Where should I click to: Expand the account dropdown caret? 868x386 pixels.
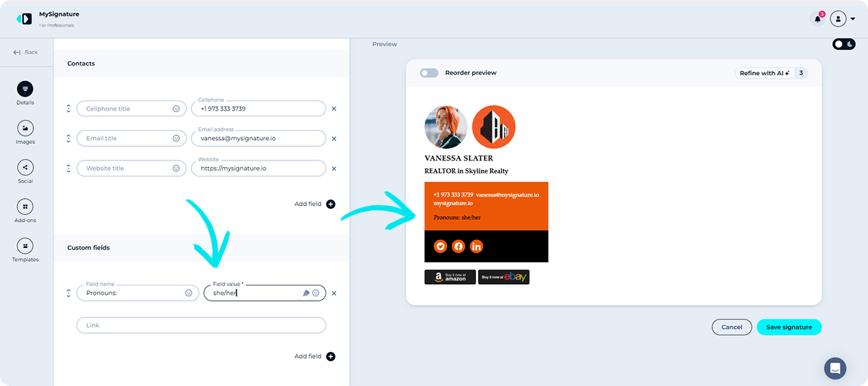853,20
